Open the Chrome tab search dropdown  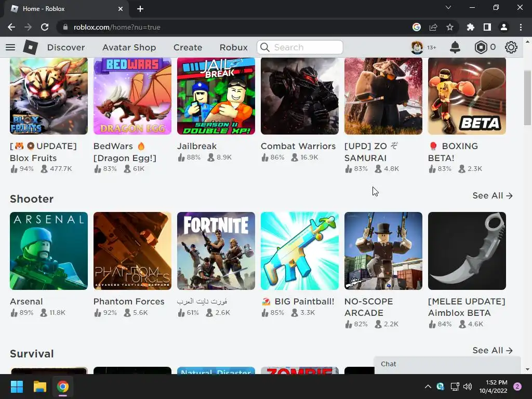tap(448, 7)
